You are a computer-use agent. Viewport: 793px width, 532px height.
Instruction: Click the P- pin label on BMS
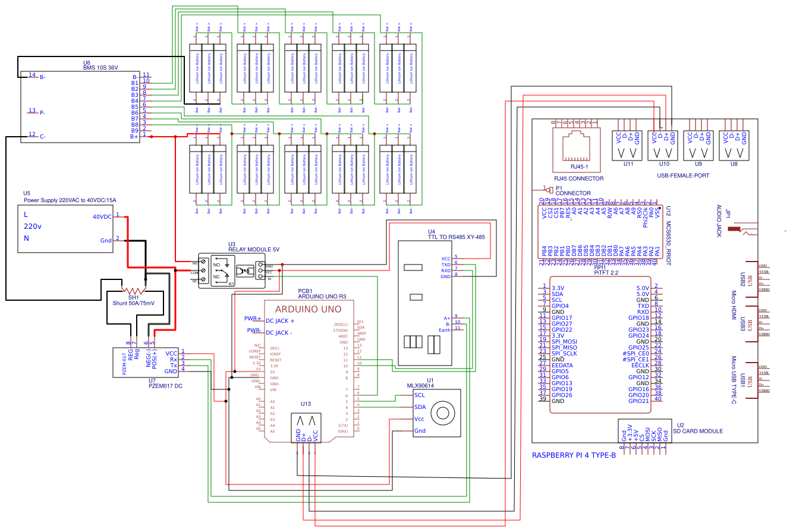43,112
